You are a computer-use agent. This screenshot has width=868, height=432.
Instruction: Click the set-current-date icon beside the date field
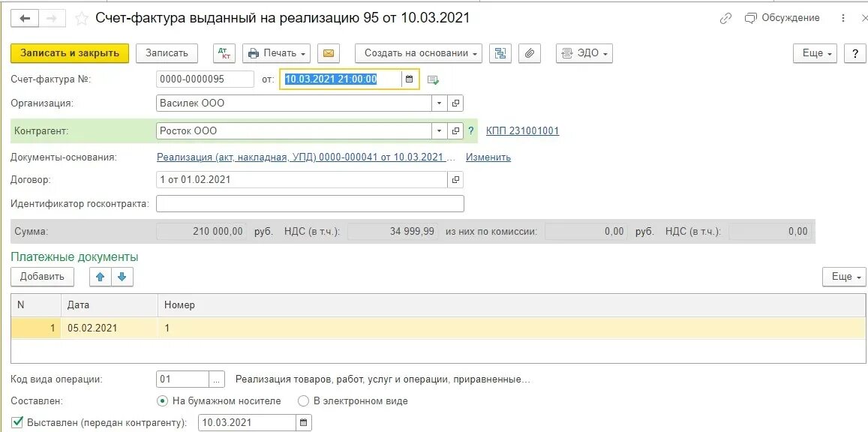[x=434, y=78]
